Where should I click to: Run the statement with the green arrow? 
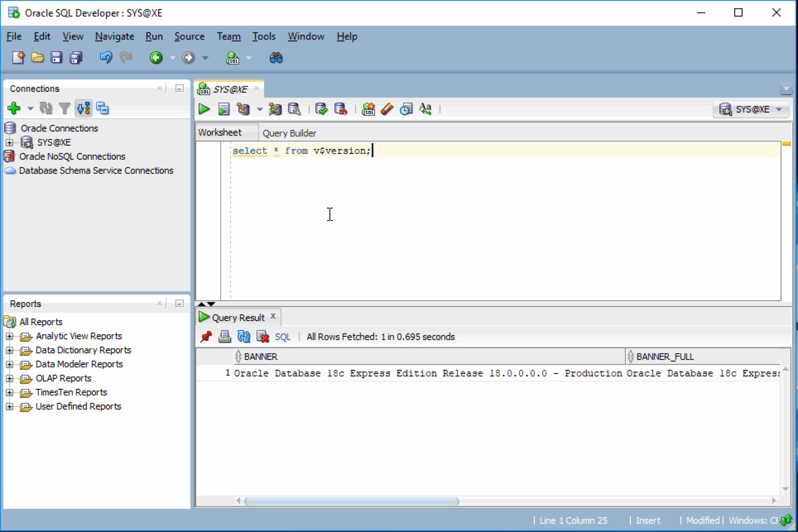tap(204, 109)
